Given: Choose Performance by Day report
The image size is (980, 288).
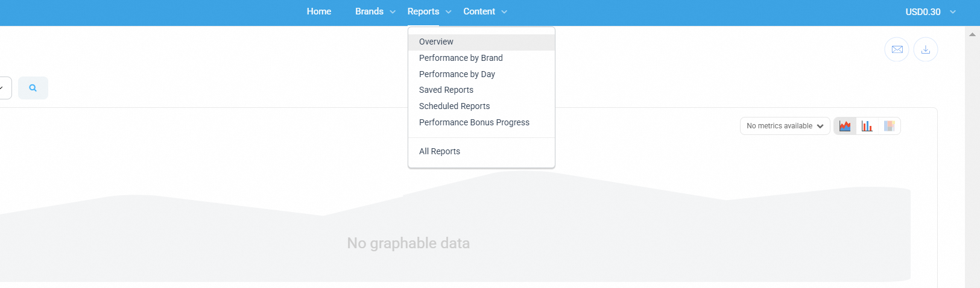Looking at the screenshot, I should coord(457,74).
